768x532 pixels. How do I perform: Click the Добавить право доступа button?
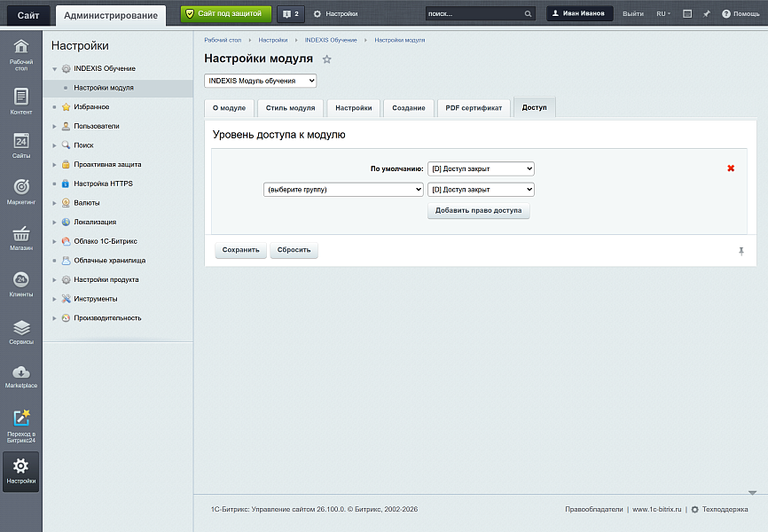click(479, 211)
